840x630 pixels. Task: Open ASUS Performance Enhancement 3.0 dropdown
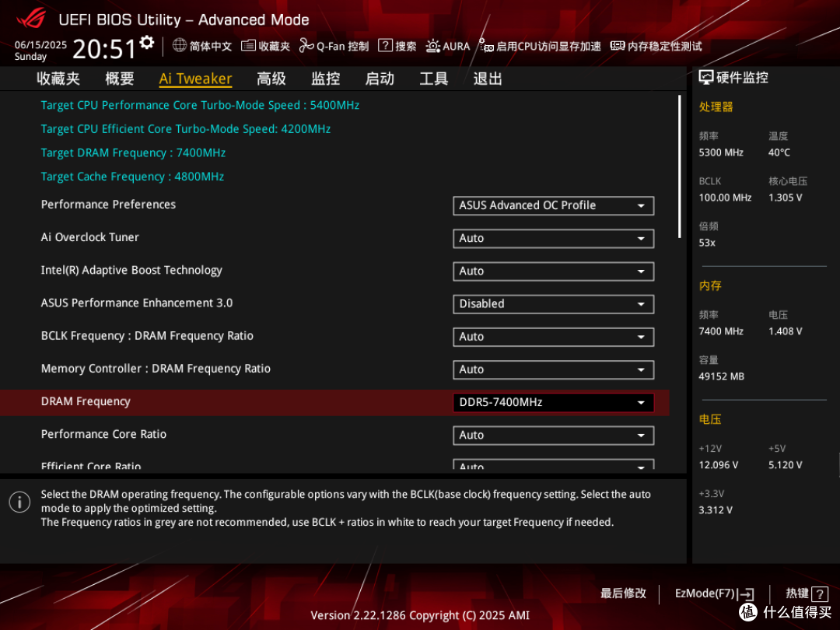point(554,304)
